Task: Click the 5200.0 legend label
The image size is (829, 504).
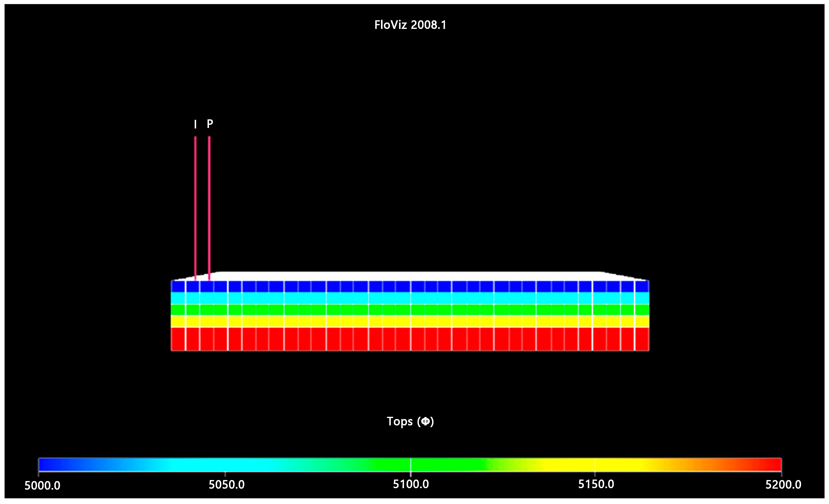Action: pos(783,484)
